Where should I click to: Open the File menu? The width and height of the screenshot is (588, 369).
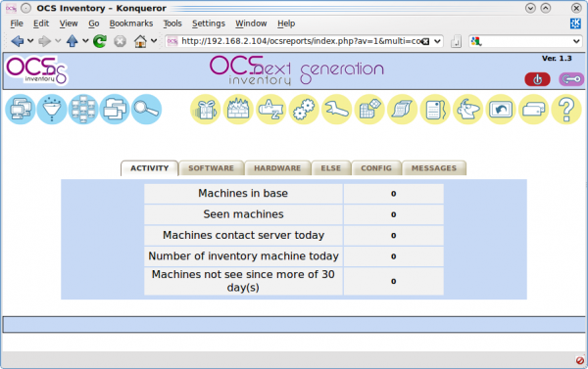tap(17, 23)
